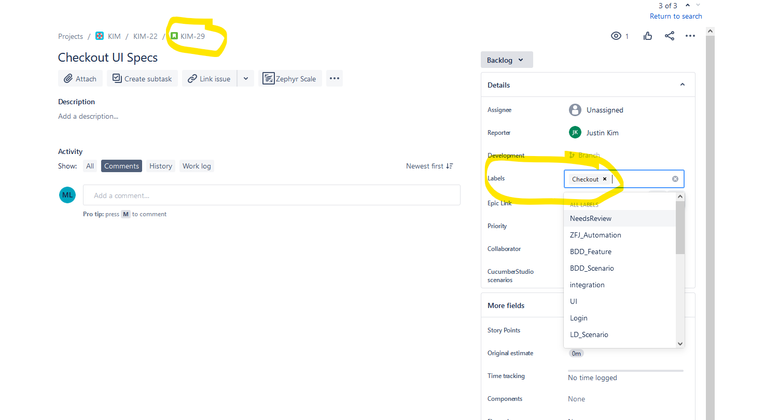
Task: Remove the Checkout label chip
Action: (x=604, y=179)
